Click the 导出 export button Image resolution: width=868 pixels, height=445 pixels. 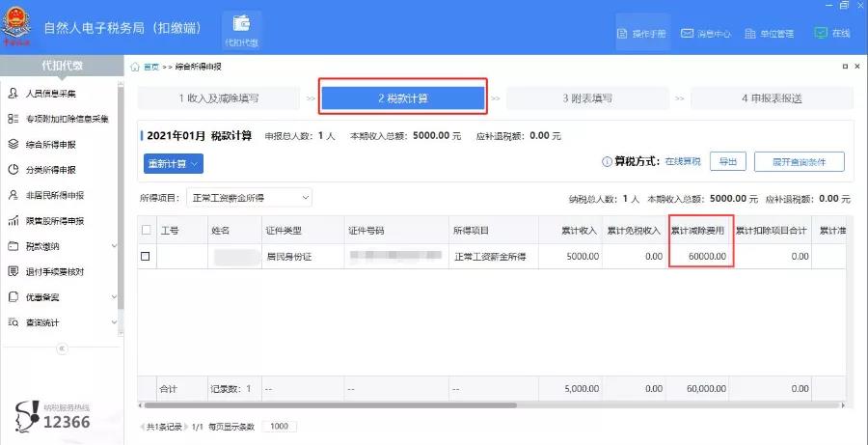(x=728, y=161)
